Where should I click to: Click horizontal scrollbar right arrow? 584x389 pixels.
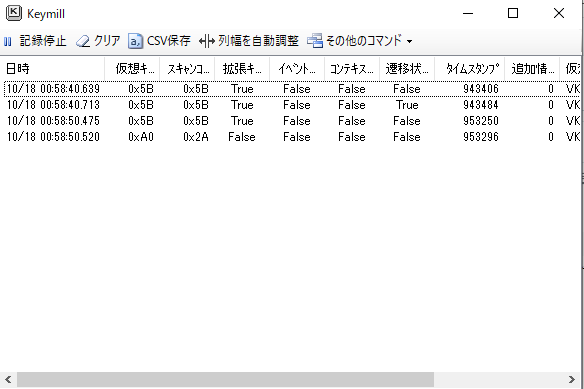pos(571,380)
